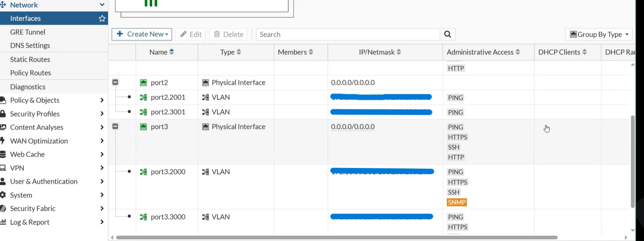The height and width of the screenshot is (241, 644).
Task: Click the HTTPS tag on port3.3000
Action: (458, 227)
